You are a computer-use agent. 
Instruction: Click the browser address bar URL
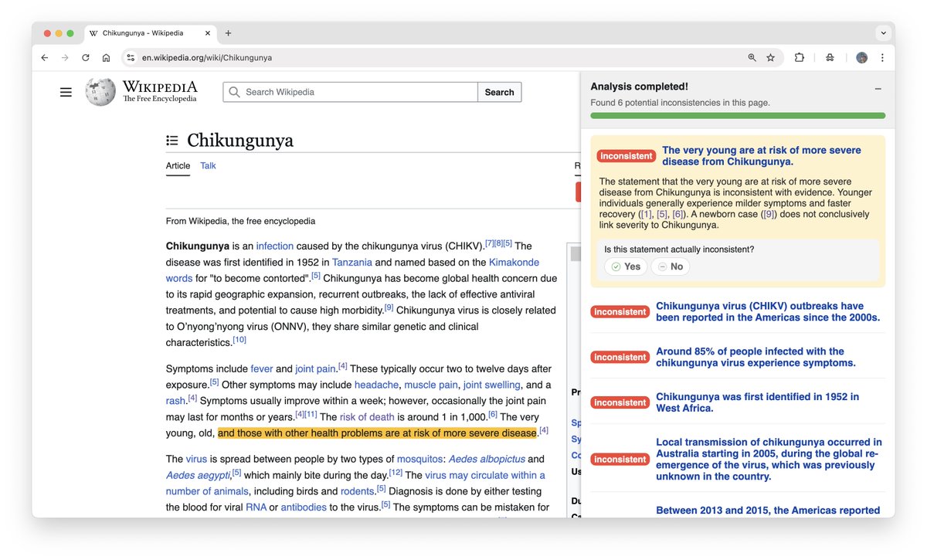tap(207, 58)
